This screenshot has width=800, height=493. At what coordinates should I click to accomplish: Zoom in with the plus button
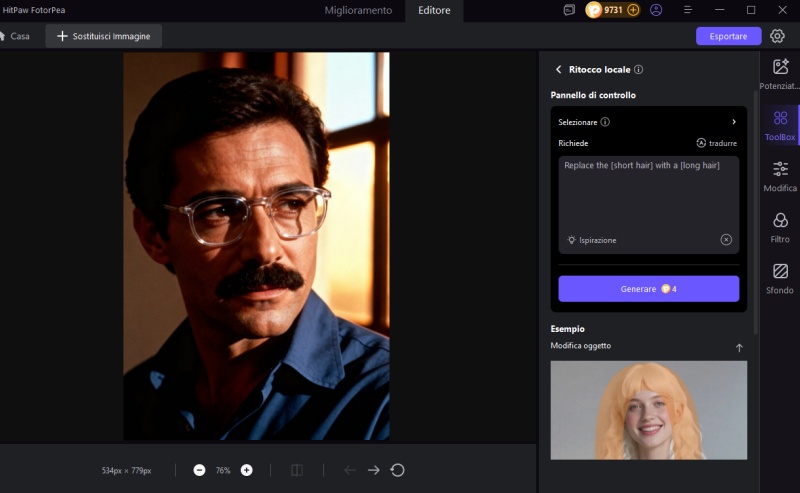pyautogui.click(x=246, y=470)
